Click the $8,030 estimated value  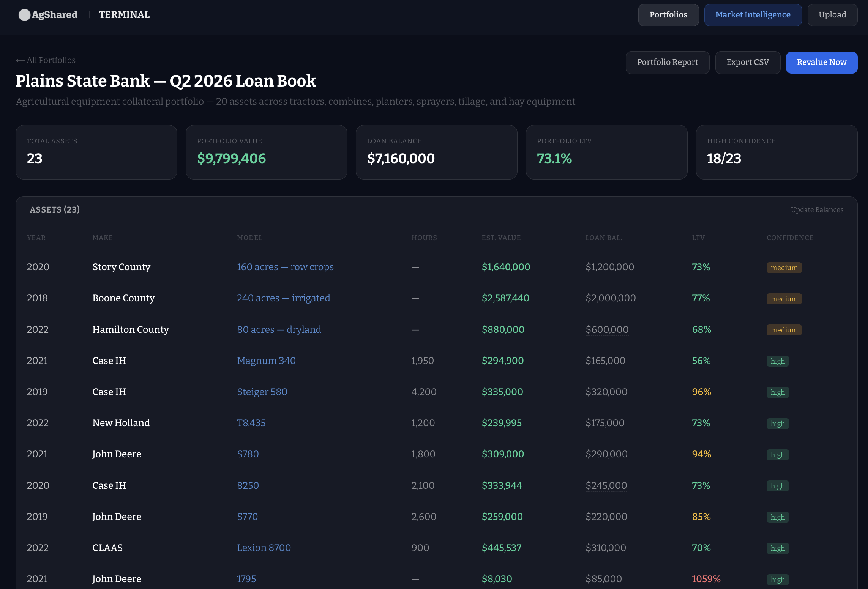(497, 579)
